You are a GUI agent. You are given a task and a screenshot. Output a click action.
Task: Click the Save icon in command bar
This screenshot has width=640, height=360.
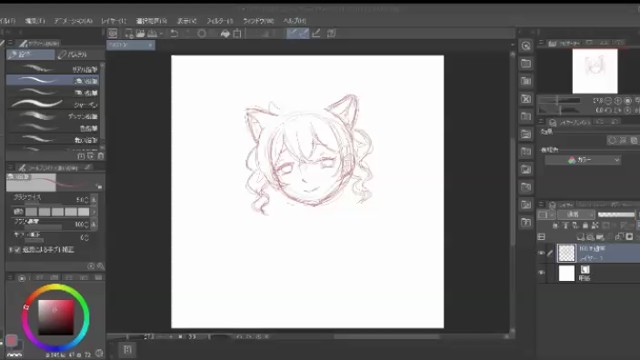click(152, 33)
